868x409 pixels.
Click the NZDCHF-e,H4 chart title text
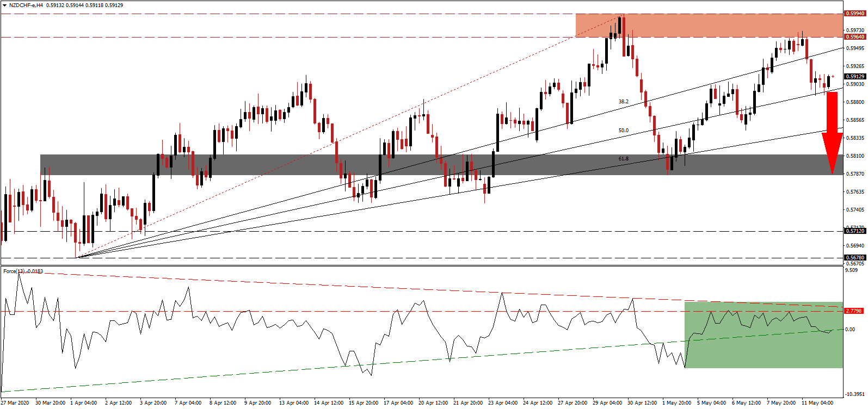26,5
